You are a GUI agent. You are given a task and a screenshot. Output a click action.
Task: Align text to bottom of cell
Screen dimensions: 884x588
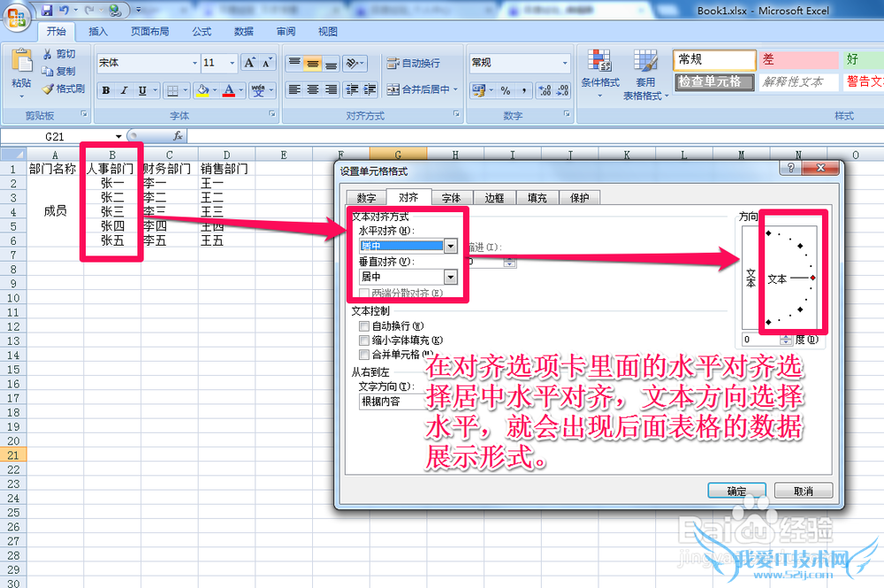[331, 63]
